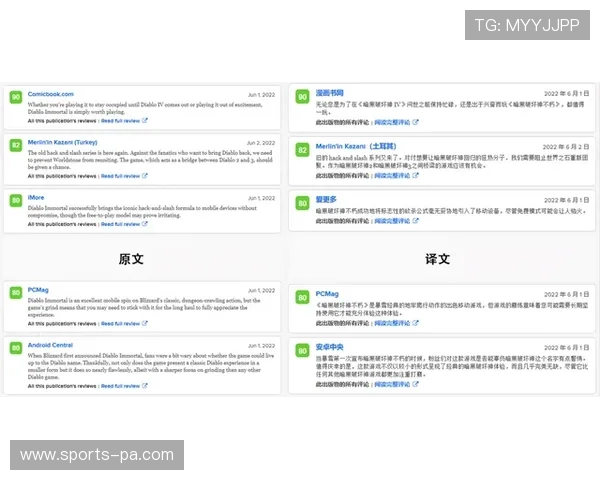Screen dimensions: 600x480
Task: Click Read full review under Comicbook.com
Action: tap(120, 121)
